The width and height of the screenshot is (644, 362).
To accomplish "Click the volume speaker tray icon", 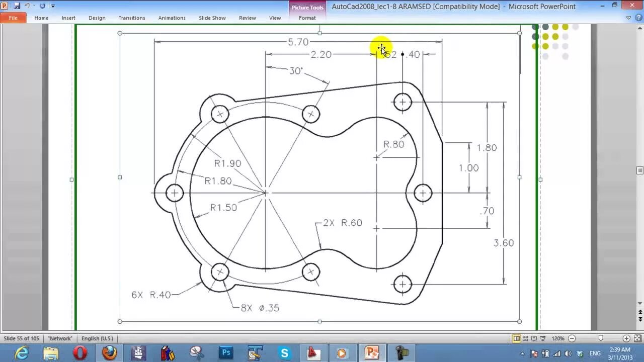I will tap(569, 353).
